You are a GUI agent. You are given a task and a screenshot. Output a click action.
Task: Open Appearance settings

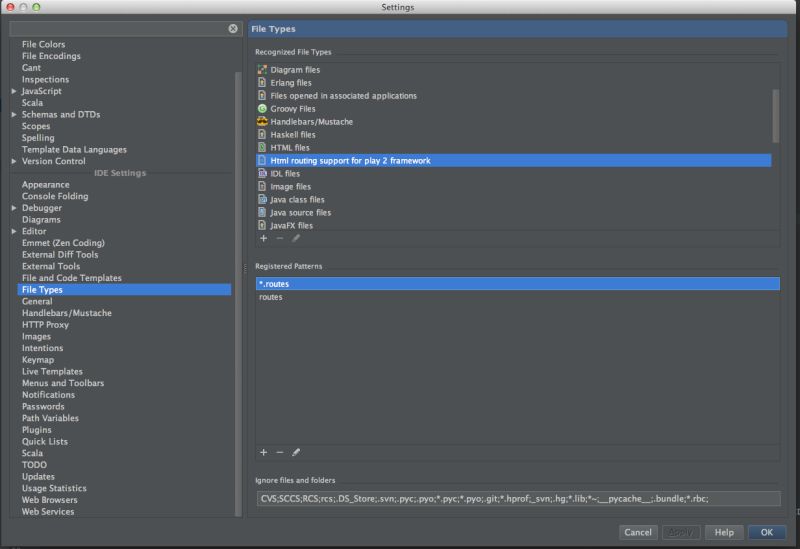pyautogui.click(x=45, y=185)
